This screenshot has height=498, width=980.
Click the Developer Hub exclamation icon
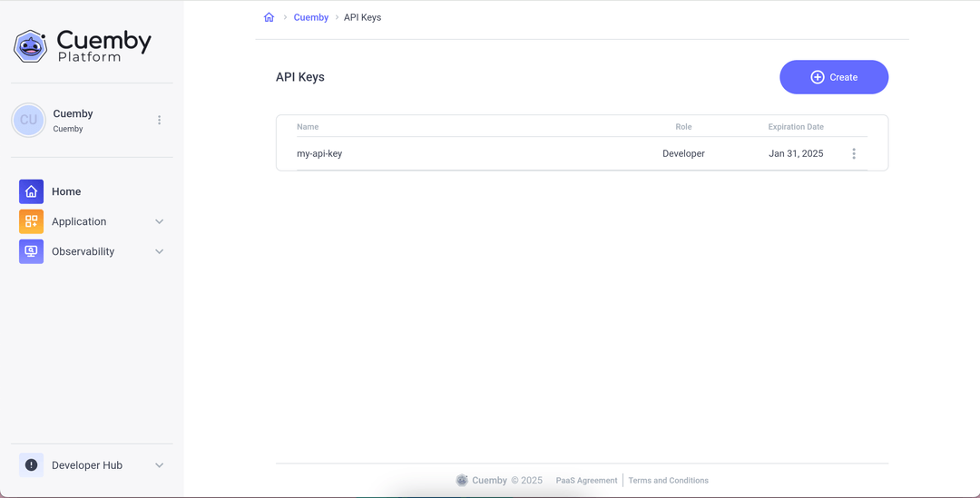pyautogui.click(x=31, y=465)
